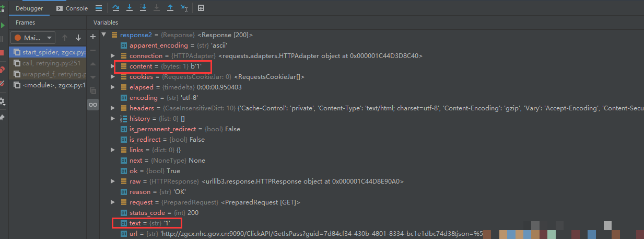Click the Step Out icon
The width and height of the screenshot is (644, 239).
[x=170, y=8]
